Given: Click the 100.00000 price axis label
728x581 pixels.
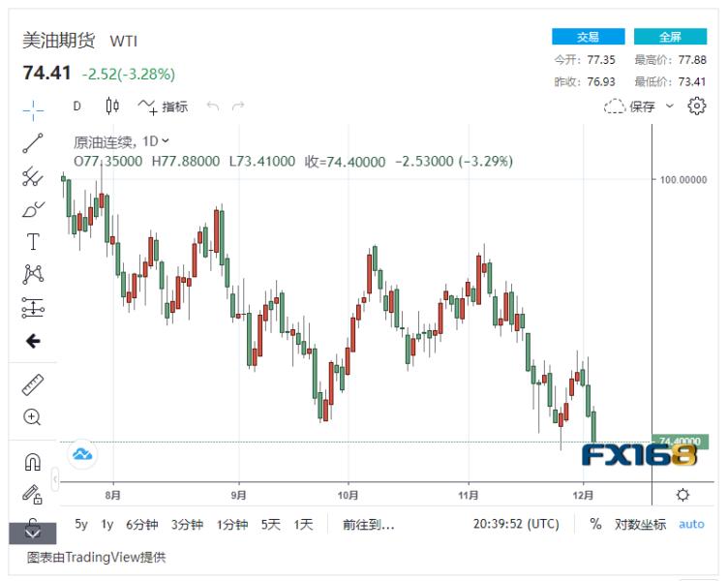Looking at the screenshot, I should point(683,180).
